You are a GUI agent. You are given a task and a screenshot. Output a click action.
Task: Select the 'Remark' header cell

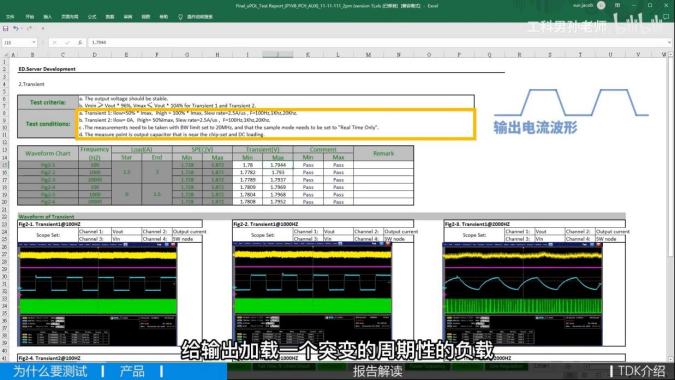pos(384,153)
